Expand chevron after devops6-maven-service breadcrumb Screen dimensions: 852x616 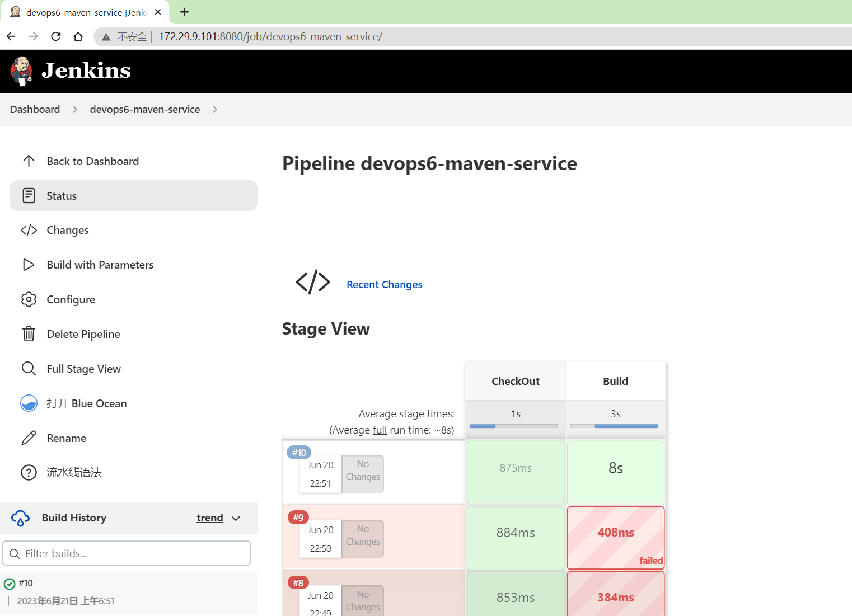(x=214, y=110)
